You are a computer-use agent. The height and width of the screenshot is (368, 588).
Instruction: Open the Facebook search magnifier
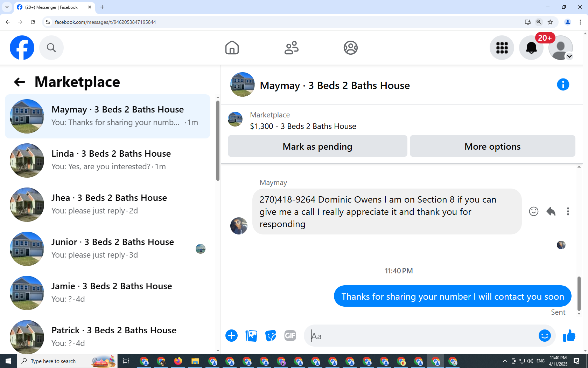tap(51, 48)
